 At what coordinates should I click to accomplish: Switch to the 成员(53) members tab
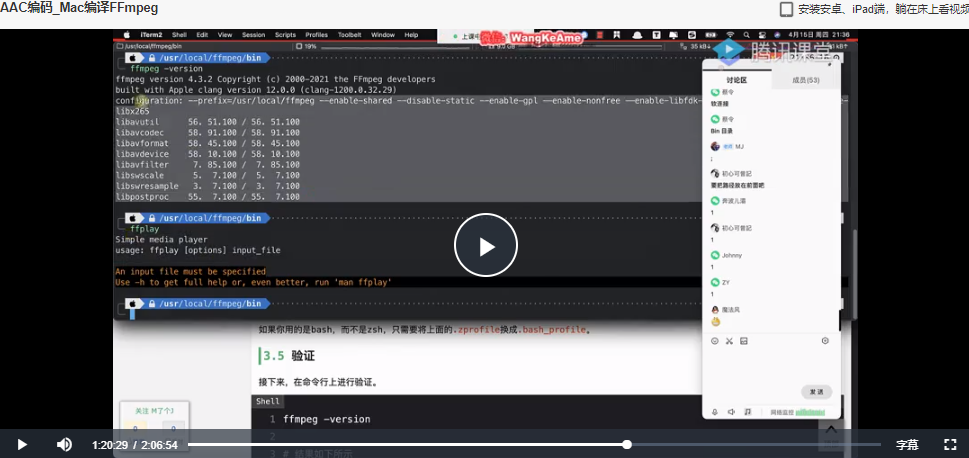(805, 80)
